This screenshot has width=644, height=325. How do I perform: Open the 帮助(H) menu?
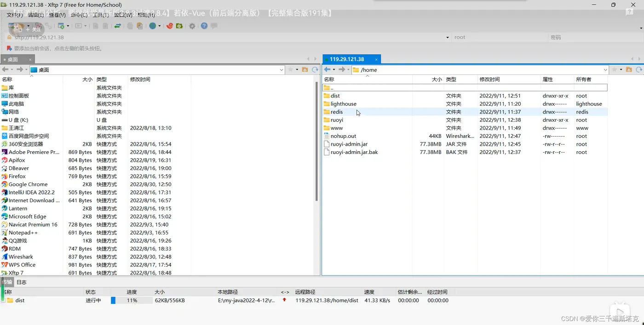[x=146, y=15]
